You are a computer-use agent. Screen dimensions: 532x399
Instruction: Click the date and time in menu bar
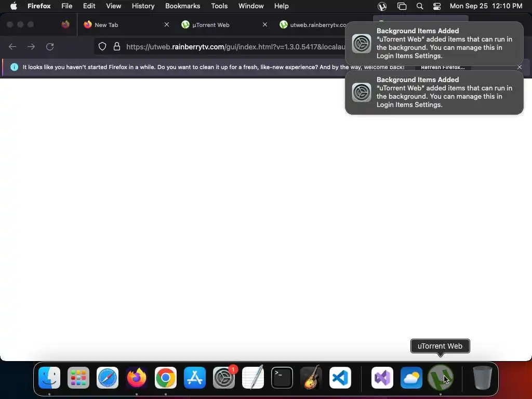(486, 6)
